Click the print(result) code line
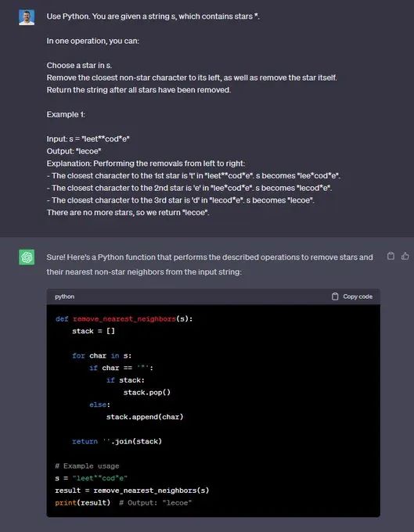This screenshot has width=414, height=532. click(124, 502)
